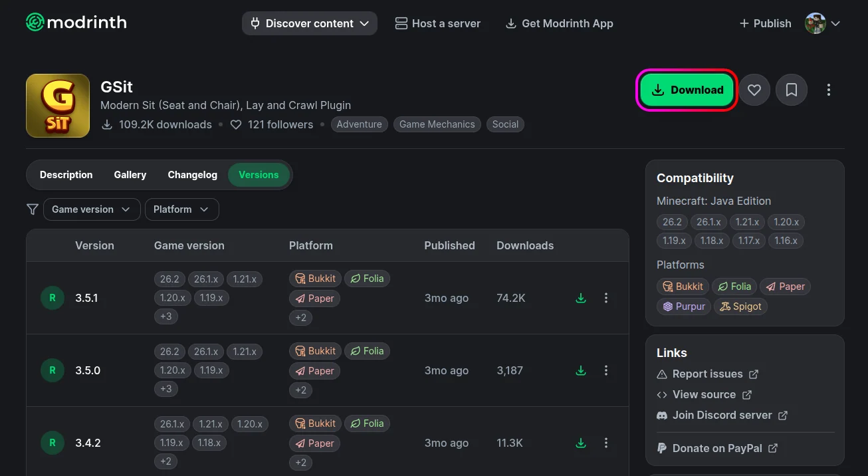868x476 pixels.
Task: Click version number 3.5.1
Action: click(x=86, y=298)
